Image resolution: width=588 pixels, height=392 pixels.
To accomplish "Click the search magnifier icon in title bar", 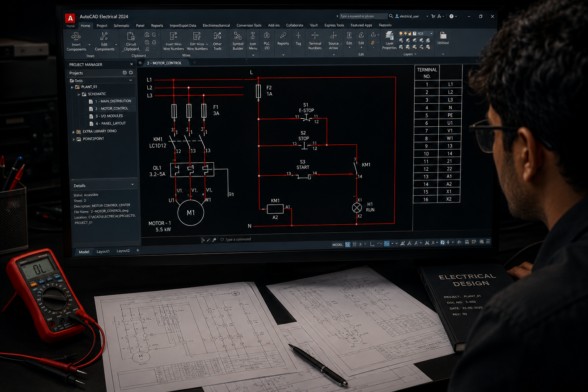I will coord(391,16).
